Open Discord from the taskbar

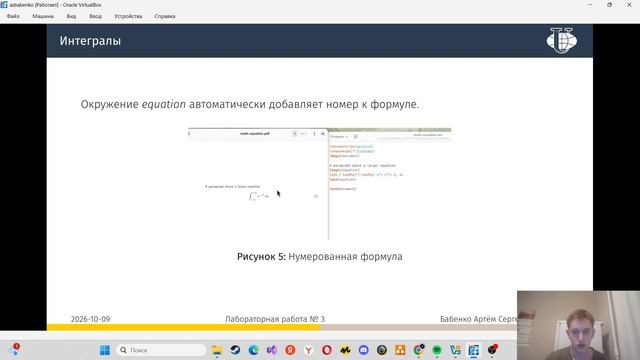[364, 350]
